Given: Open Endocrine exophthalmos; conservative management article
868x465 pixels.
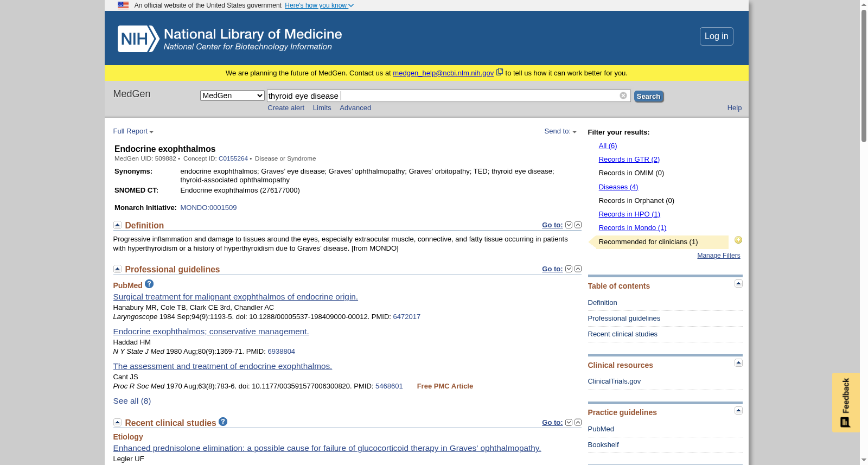Looking at the screenshot, I should pos(211,332).
